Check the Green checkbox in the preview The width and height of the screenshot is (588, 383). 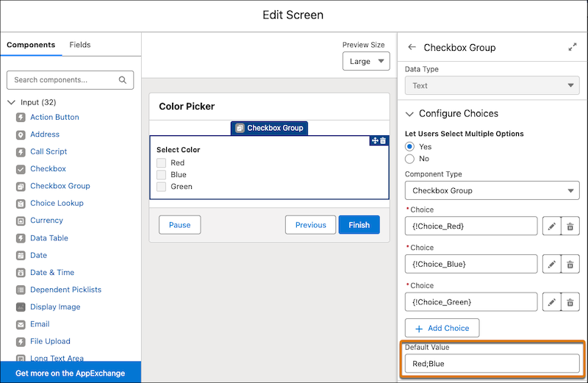pos(161,187)
